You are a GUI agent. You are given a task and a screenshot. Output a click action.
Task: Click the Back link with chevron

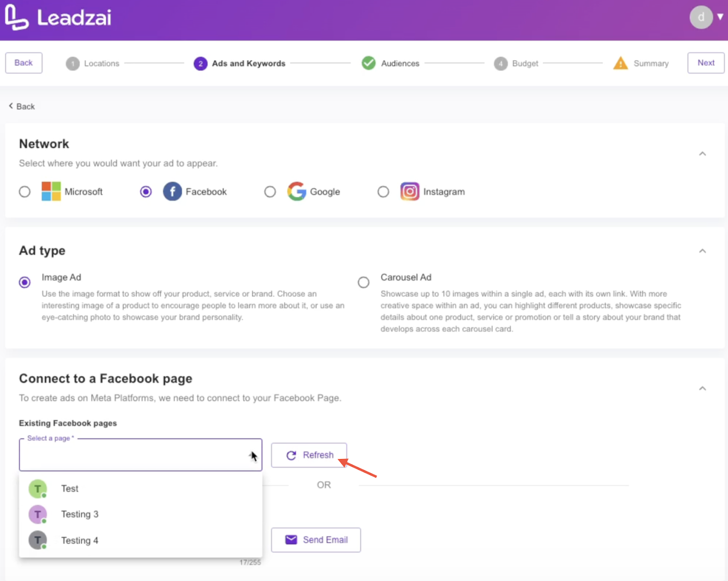click(22, 106)
